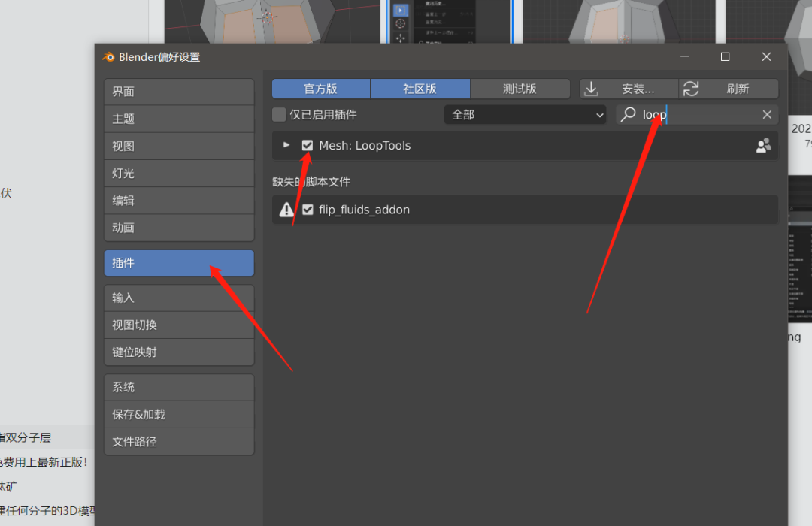Open the 文件路径 section
This screenshot has height=526, width=812.
179,442
